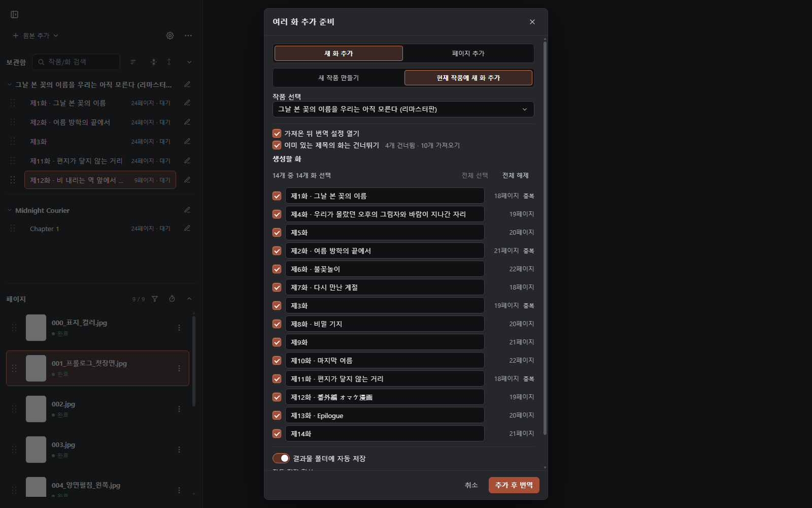Turn off 결과물 폴더에 자동 저장 switch
This screenshot has width=812, height=508.
tap(281, 458)
